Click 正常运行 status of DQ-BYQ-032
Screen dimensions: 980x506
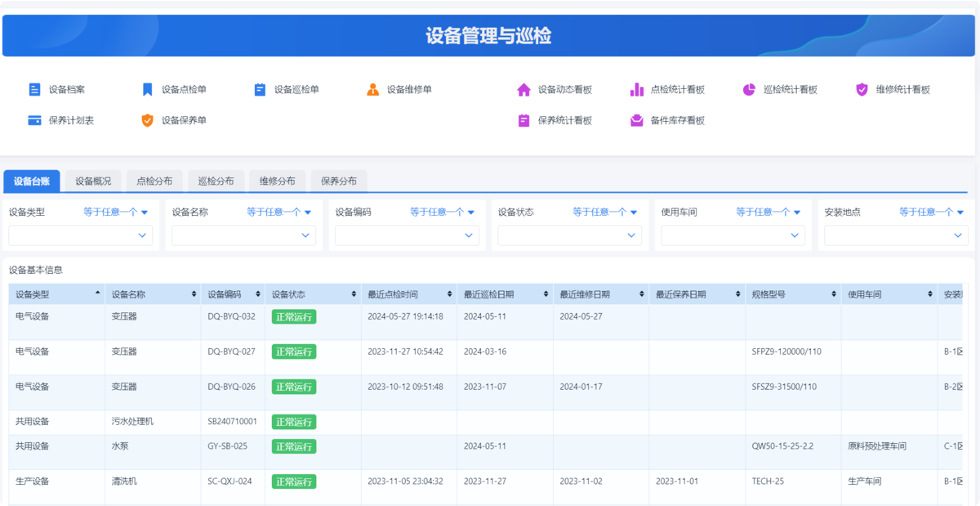pos(294,316)
